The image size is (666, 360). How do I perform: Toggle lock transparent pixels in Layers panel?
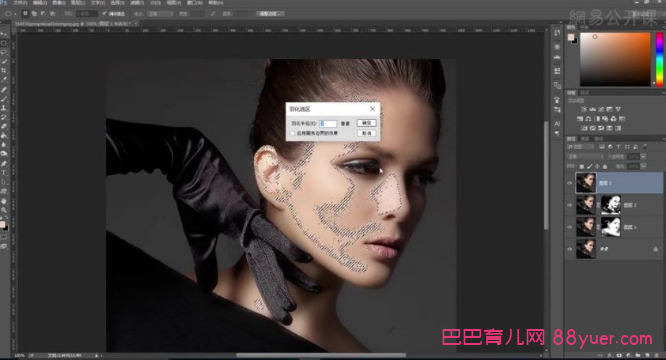(x=581, y=166)
